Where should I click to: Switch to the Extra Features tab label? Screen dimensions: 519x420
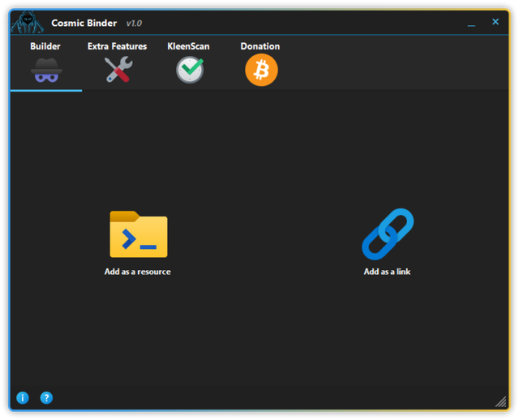click(118, 46)
